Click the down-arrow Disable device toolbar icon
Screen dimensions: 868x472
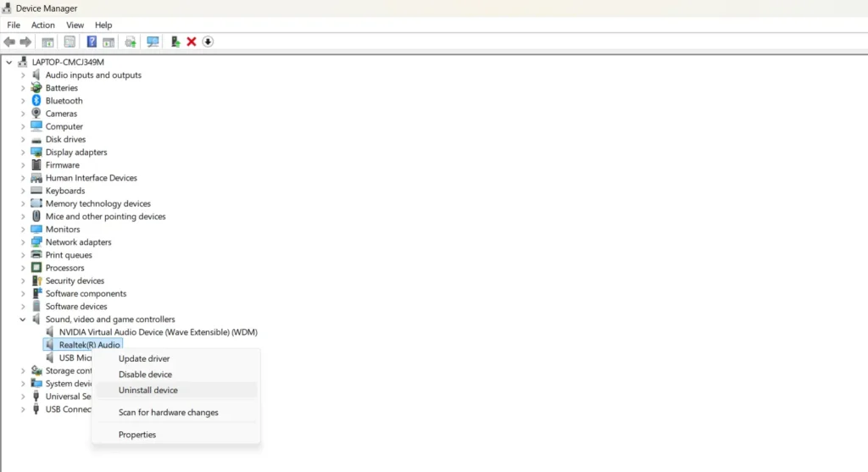click(x=208, y=42)
